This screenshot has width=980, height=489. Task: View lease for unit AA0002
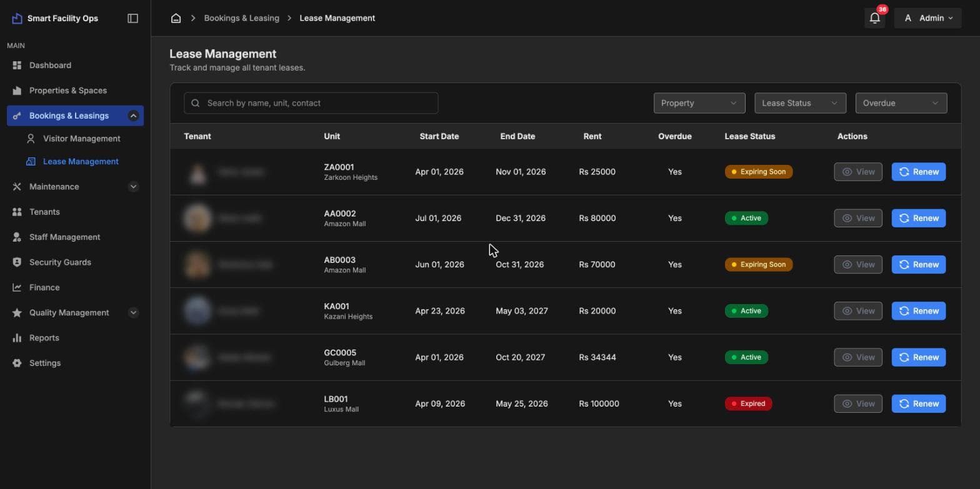click(x=857, y=218)
